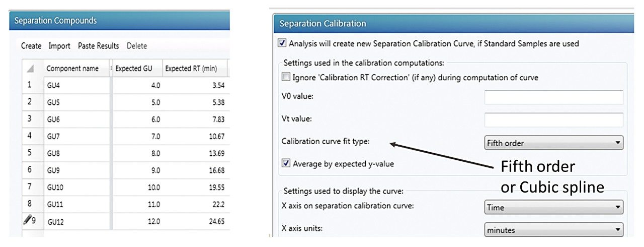
Task: Click the Delete button
Action: pyautogui.click(x=137, y=46)
